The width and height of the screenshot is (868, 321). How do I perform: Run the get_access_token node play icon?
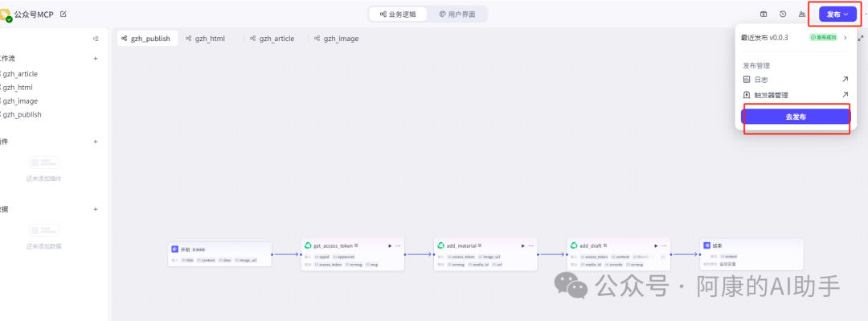[390, 245]
